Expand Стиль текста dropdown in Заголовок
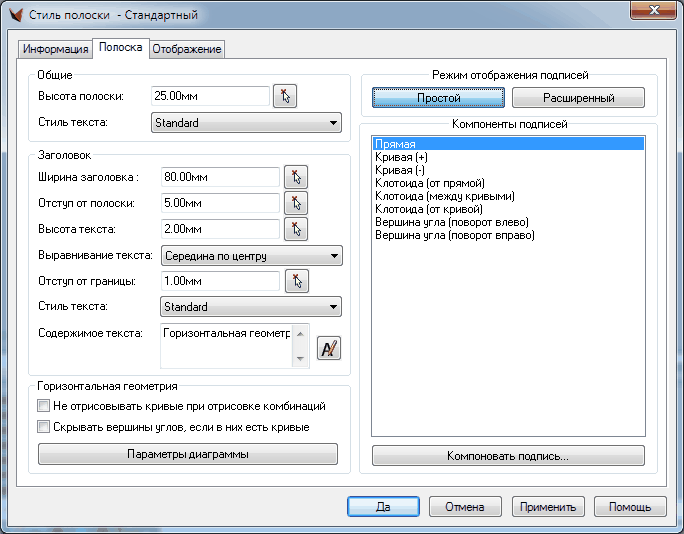 pos(251,307)
